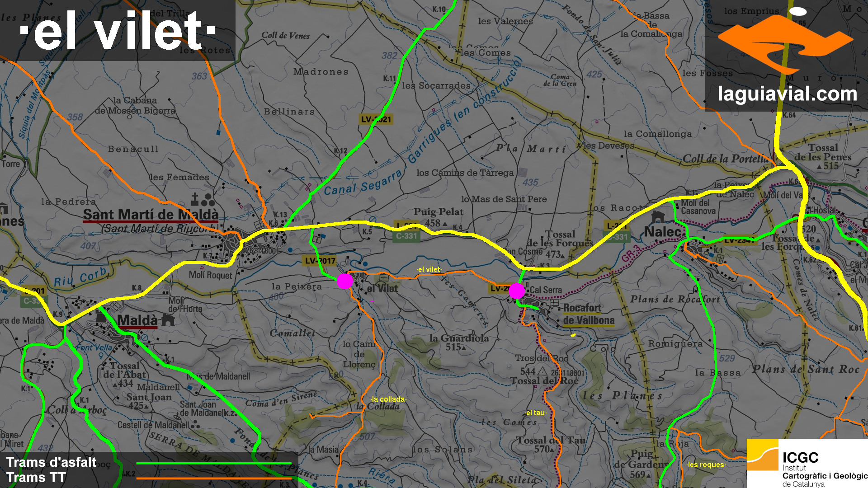868x488 pixels.
Task: Click the green C-331 road badge
Action: (x=406, y=236)
